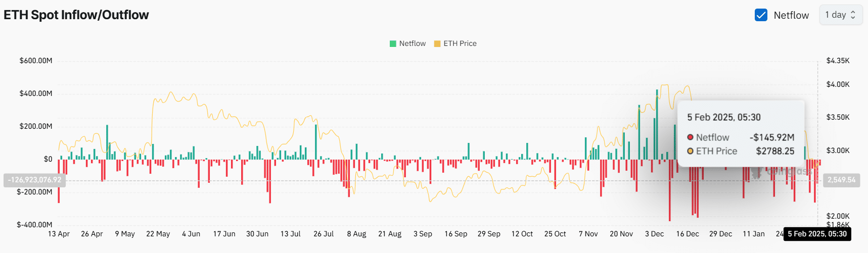868x253 pixels.
Task: Click the green Netflow legend square
Action: [393, 44]
